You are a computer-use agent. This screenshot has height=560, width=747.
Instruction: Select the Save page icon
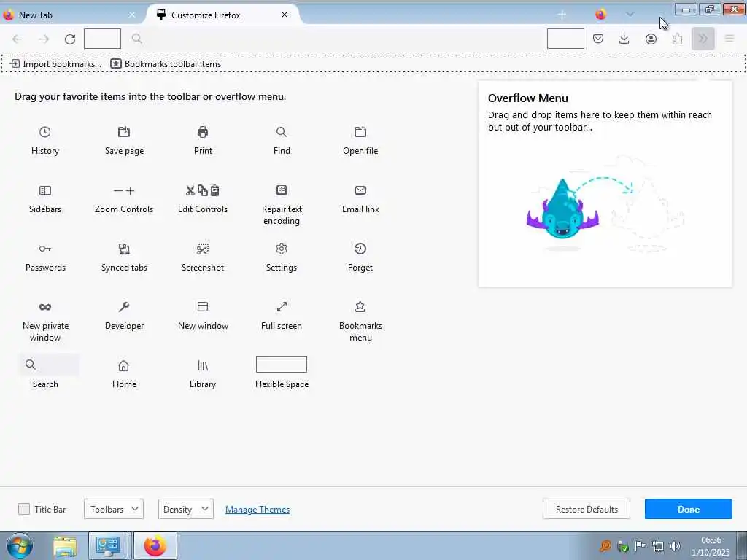(x=124, y=132)
